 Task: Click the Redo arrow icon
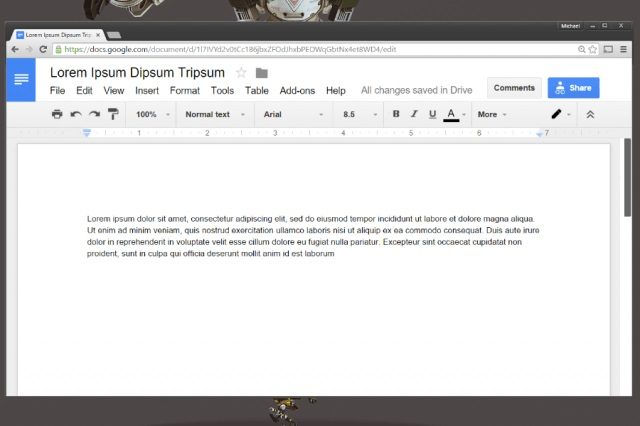94,115
